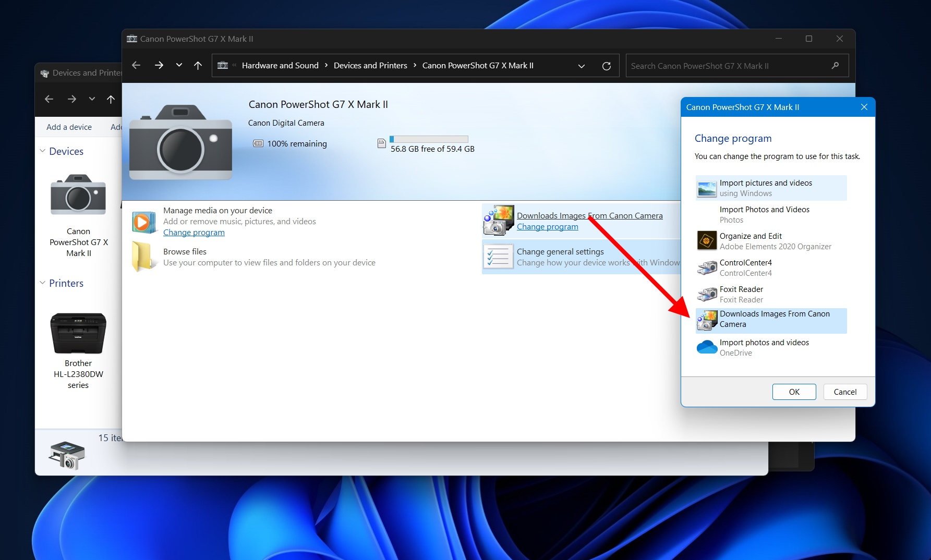931x560 pixels.
Task: Click the ControlCenter4 scanner icon in dialog
Action: click(x=707, y=267)
